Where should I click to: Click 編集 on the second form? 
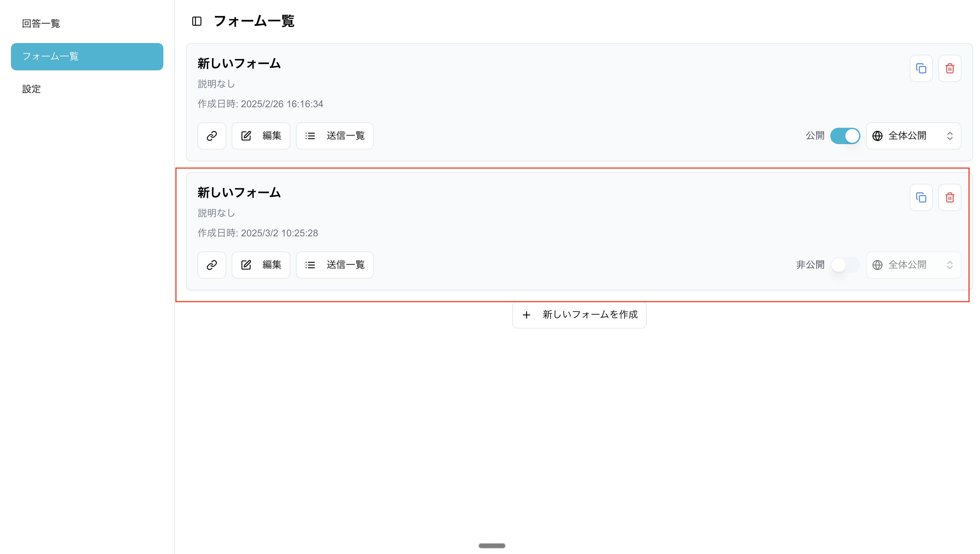(x=261, y=265)
